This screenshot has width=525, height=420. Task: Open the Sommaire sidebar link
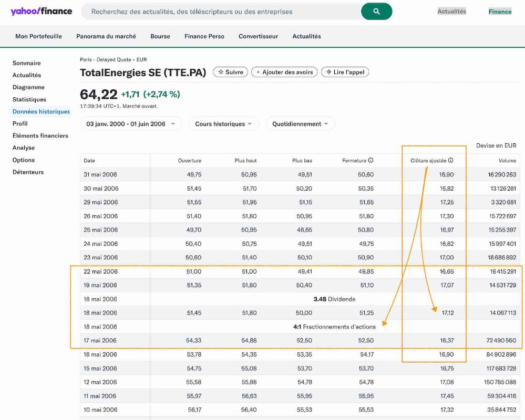pyautogui.click(x=26, y=63)
